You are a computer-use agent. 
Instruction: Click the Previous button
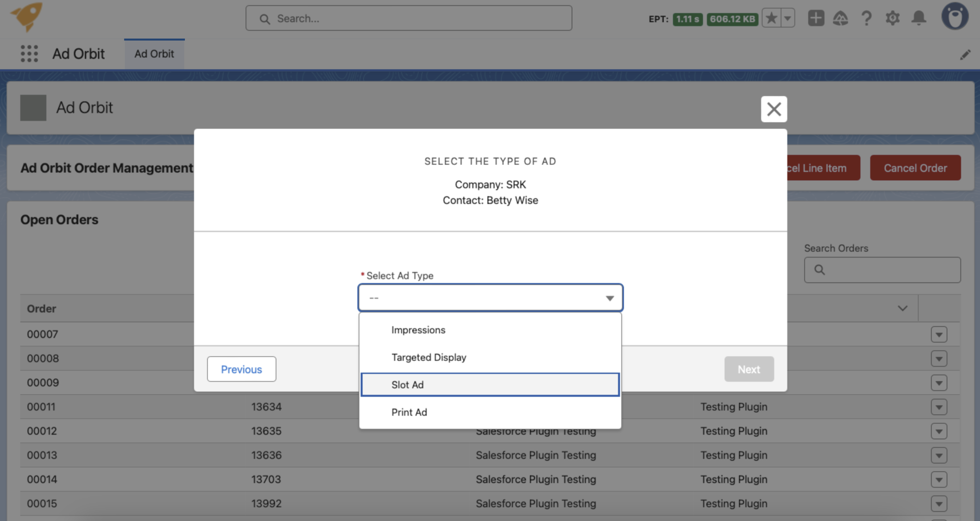pos(242,369)
